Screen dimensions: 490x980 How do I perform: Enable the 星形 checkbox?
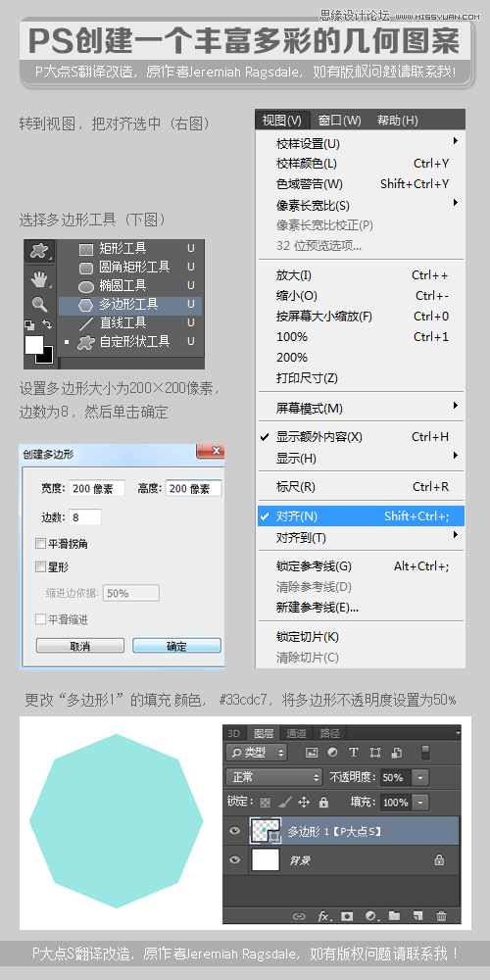(40, 566)
